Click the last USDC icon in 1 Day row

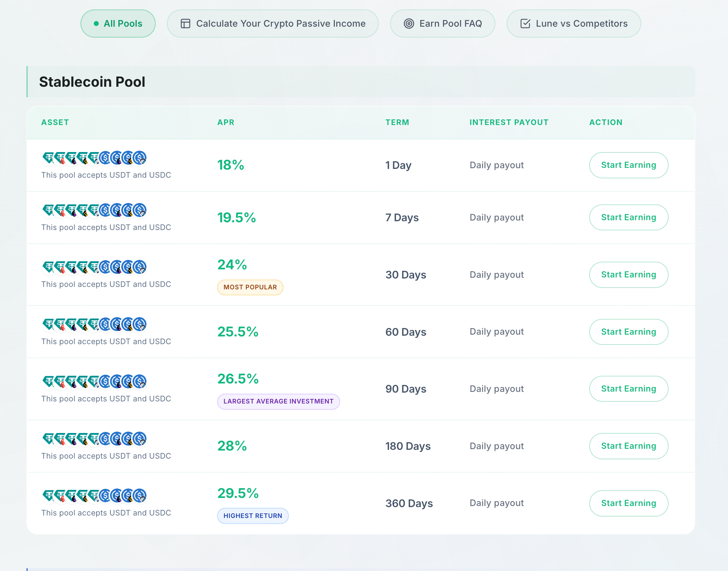pos(140,158)
